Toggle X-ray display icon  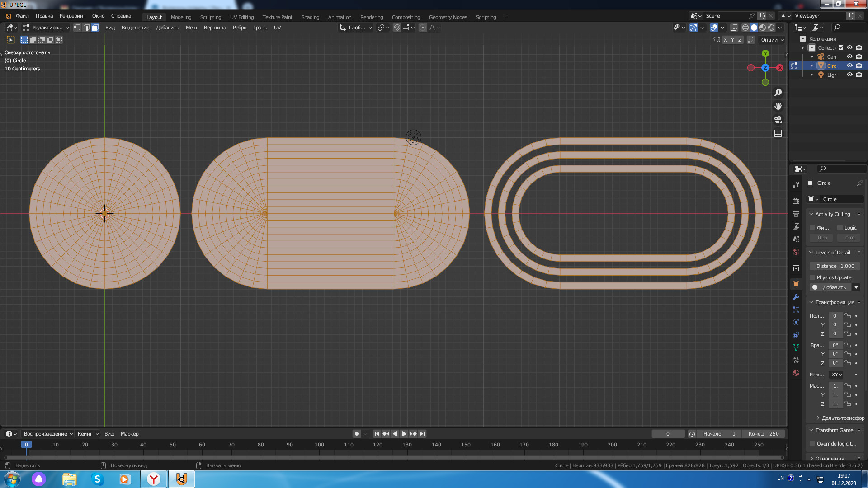734,28
